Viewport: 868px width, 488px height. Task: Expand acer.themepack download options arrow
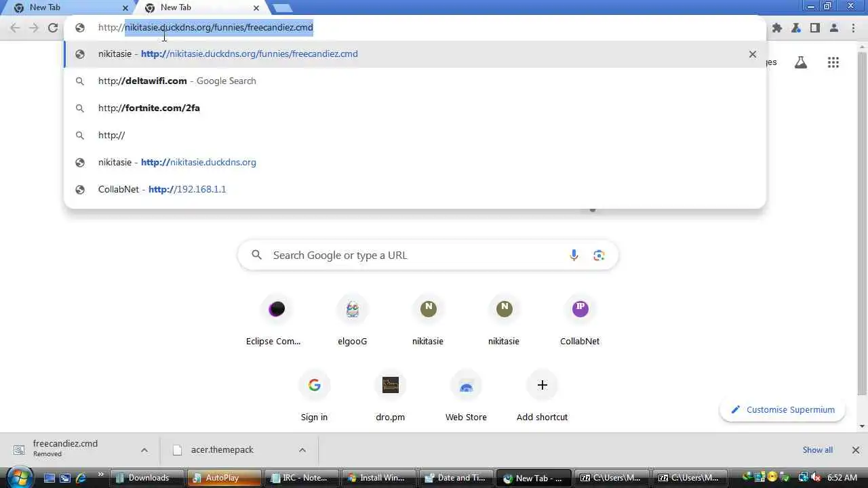pos(302,450)
